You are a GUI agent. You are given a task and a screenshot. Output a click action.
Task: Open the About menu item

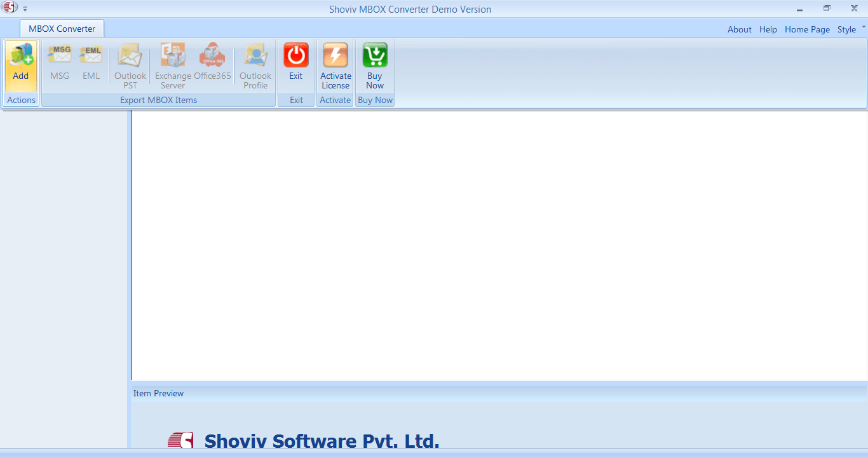740,29
